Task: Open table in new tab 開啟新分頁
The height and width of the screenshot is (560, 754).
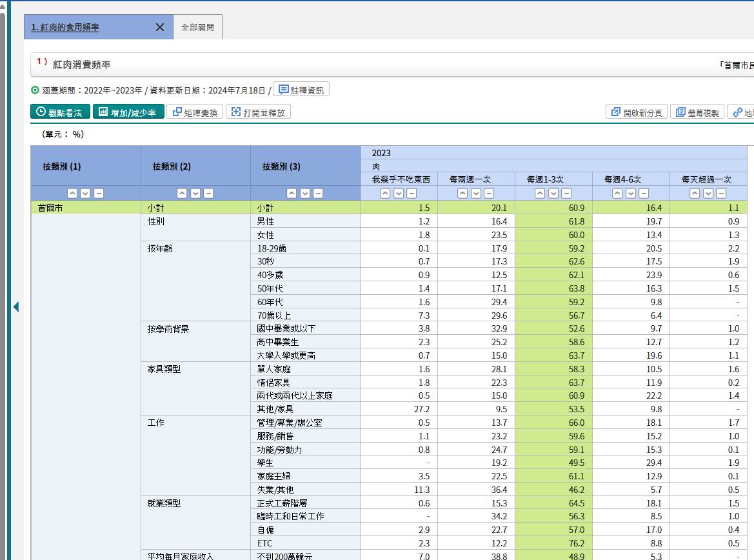Action: click(636, 112)
